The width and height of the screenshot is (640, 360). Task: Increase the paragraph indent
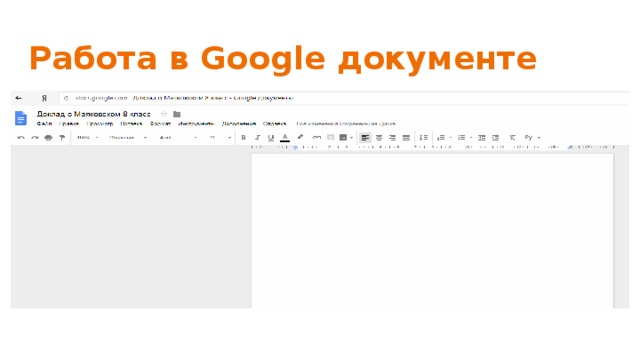(496, 138)
